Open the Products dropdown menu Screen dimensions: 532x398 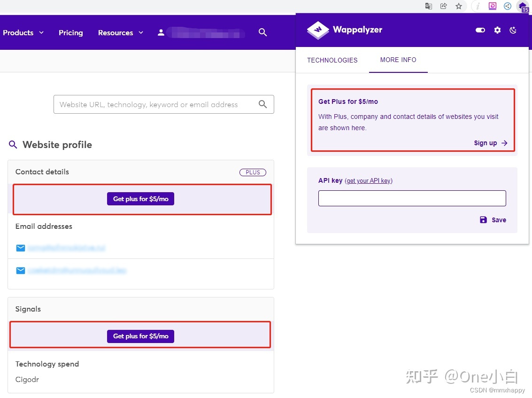click(x=23, y=32)
